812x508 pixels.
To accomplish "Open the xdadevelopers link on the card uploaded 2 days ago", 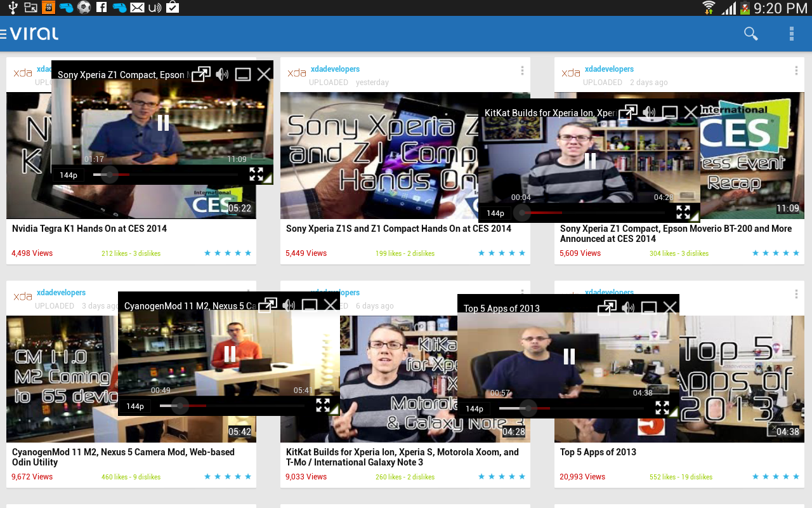I will [x=609, y=69].
